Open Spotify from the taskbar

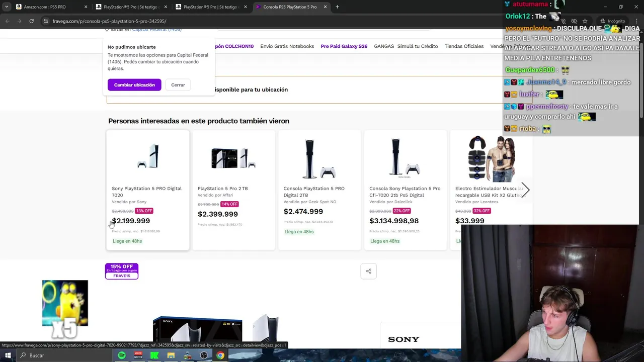122,355
